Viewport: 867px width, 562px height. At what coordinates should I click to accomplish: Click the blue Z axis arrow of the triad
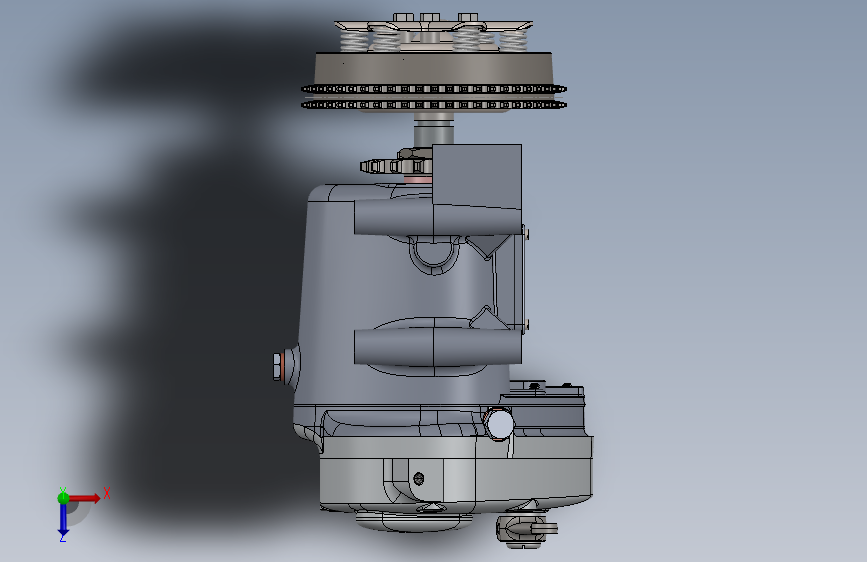pos(63,521)
